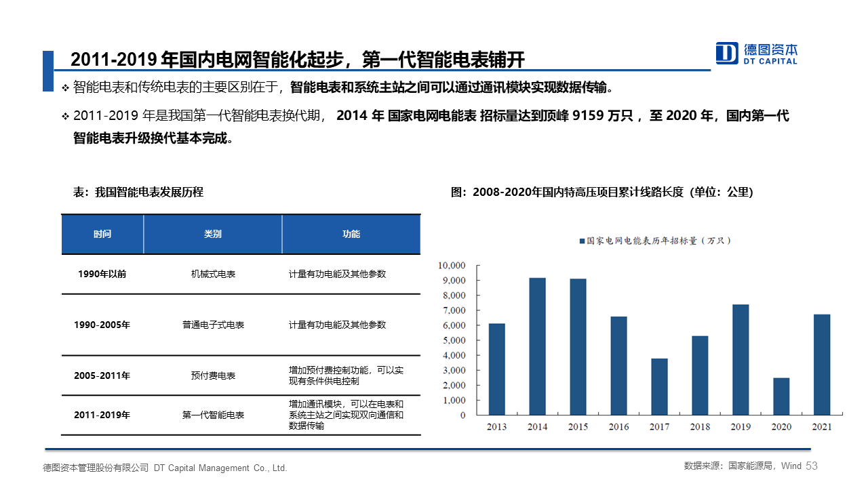Select the 2005-2011年 cell
The width and height of the screenshot is (868, 488).
point(102,375)
